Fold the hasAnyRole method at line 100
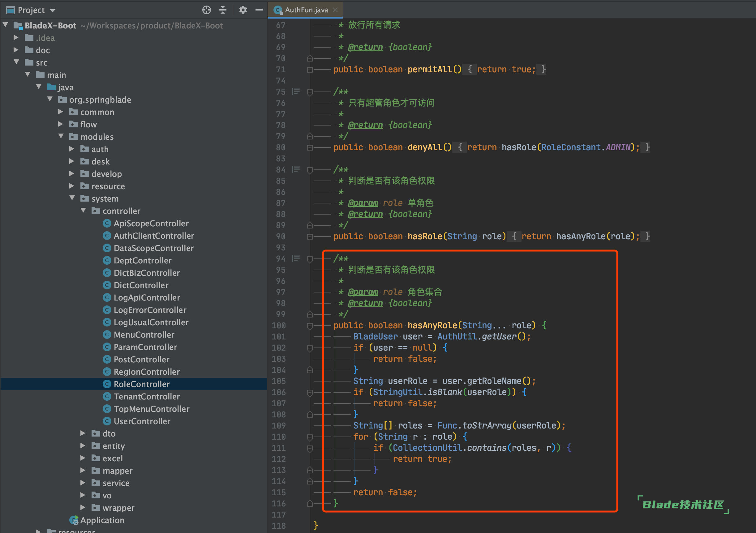756x533 pixels. (x=310, y=326)
